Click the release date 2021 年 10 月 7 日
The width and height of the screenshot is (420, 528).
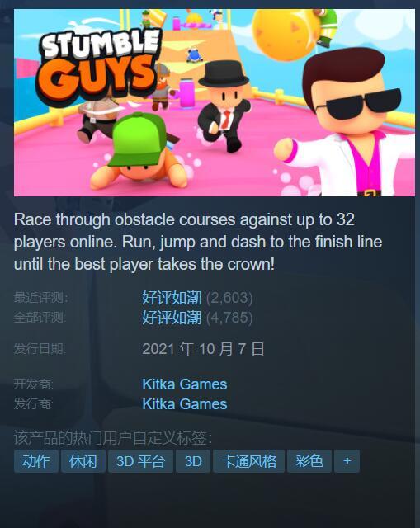(203, 349)
